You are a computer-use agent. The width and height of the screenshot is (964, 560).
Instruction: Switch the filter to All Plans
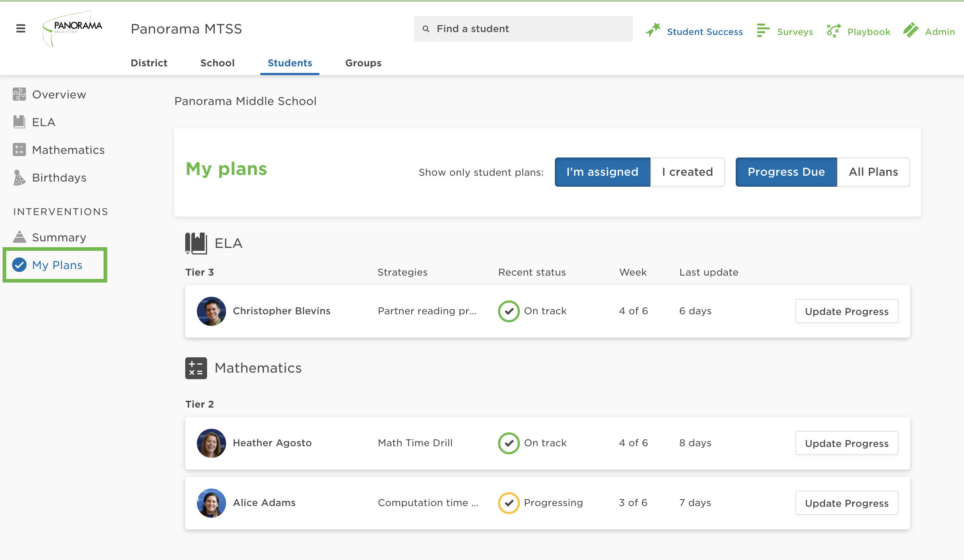point(873,172)
